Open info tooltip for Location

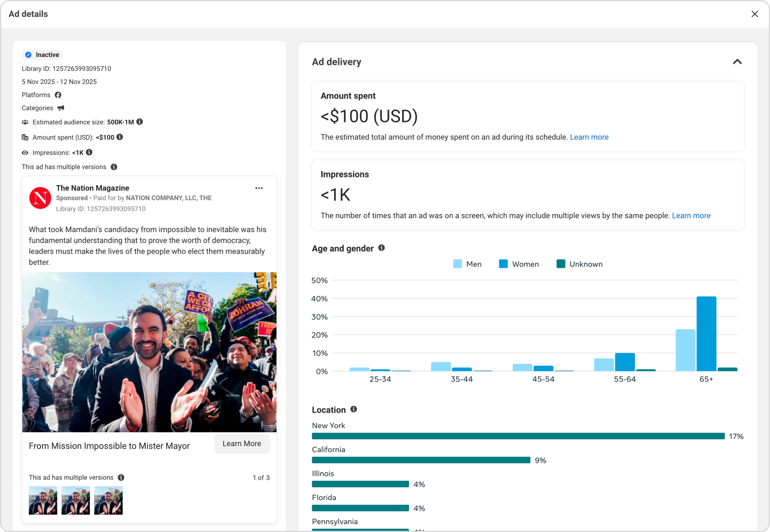(x=353, y=409)
